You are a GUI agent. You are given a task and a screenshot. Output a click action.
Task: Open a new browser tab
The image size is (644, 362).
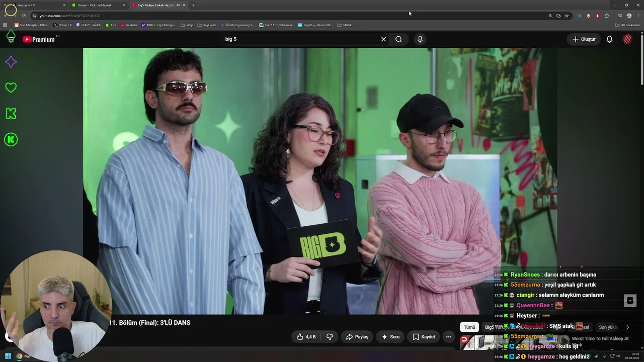193,5
